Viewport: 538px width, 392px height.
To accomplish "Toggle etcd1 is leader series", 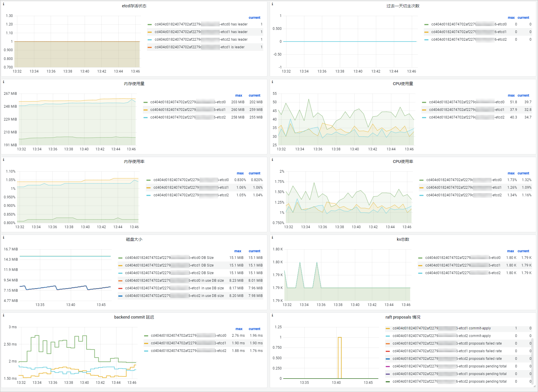I will tap(199, 47).
